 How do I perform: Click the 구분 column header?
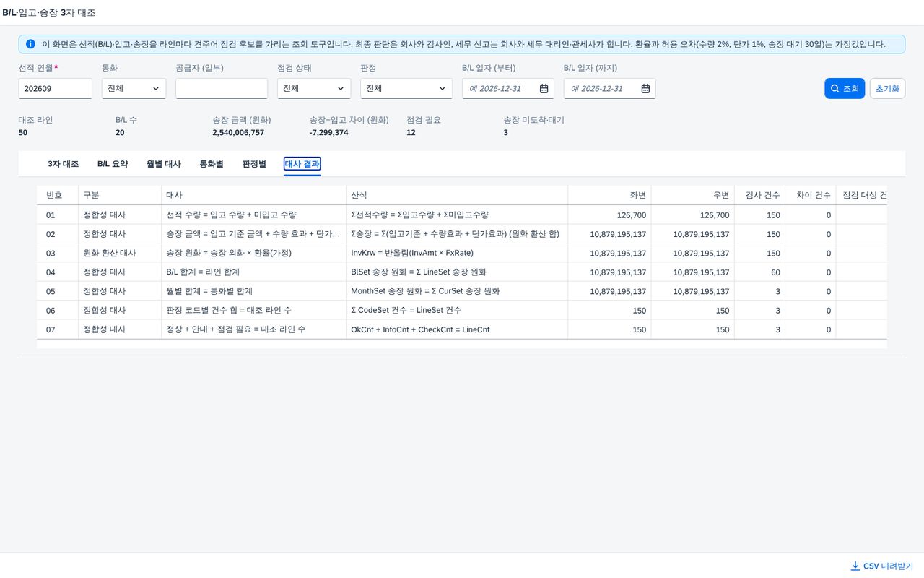pyautogui.click(x=120, y=195)
